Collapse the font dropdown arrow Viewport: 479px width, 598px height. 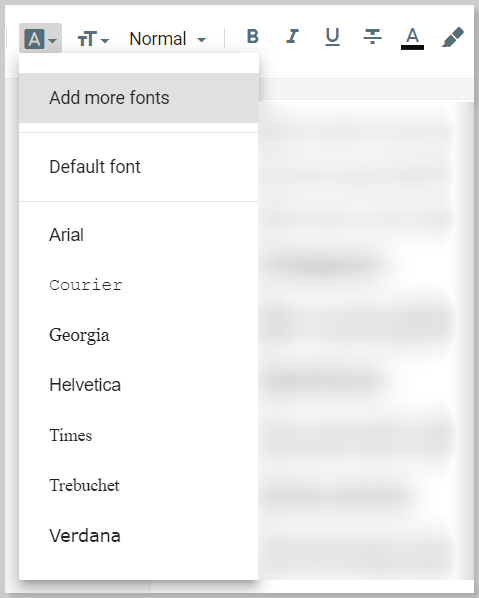[53, 40]
